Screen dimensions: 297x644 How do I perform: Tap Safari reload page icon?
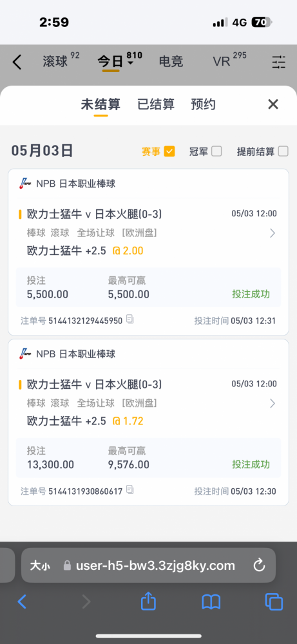[259, 565]
